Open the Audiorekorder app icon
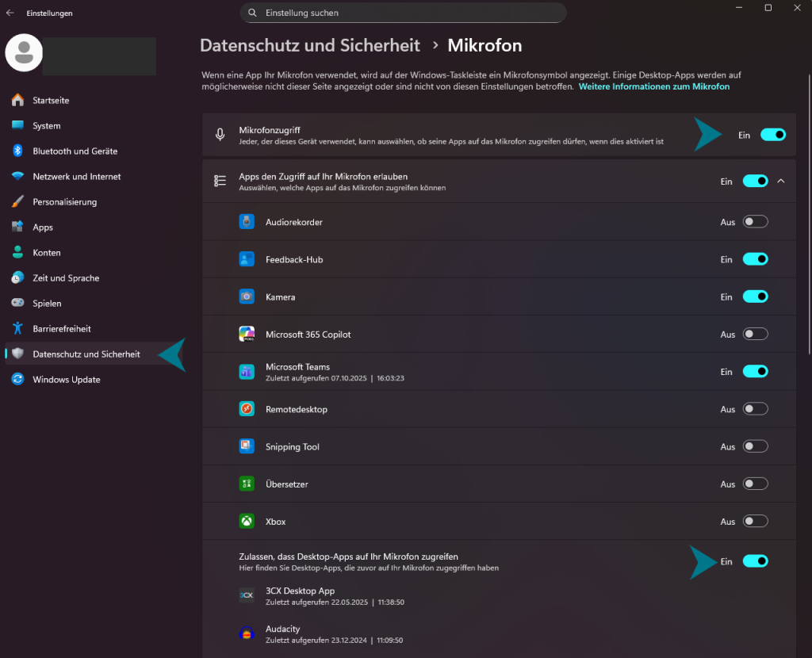 click(247, 221)
